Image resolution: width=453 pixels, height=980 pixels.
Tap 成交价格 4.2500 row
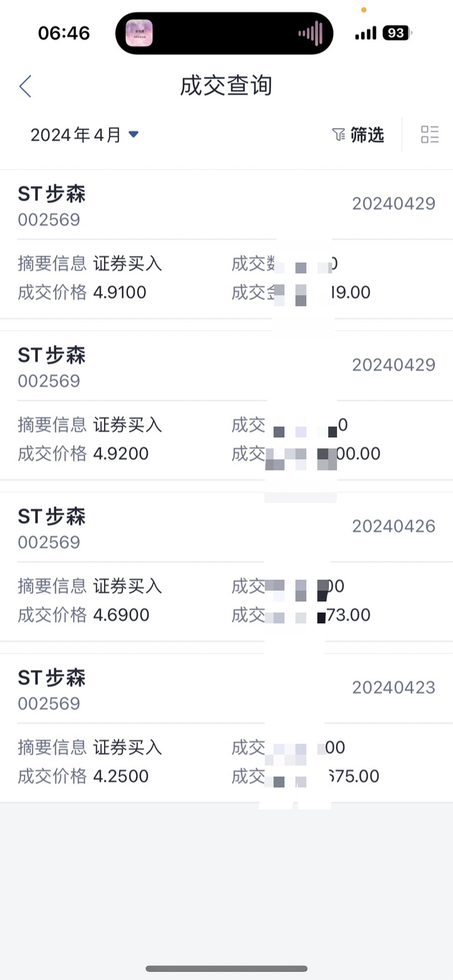[83, 776]
